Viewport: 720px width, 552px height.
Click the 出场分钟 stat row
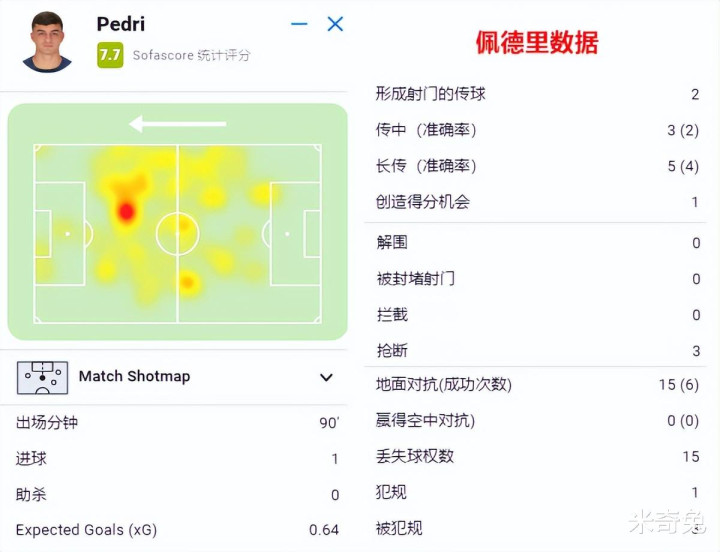coord(177,422)
